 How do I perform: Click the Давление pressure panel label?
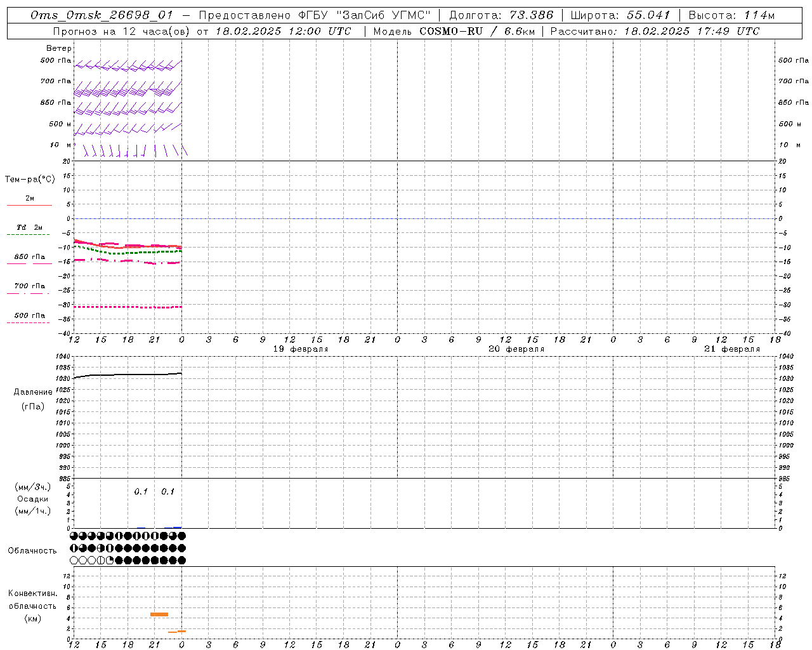pyautogui.click(x=33, y=392)
